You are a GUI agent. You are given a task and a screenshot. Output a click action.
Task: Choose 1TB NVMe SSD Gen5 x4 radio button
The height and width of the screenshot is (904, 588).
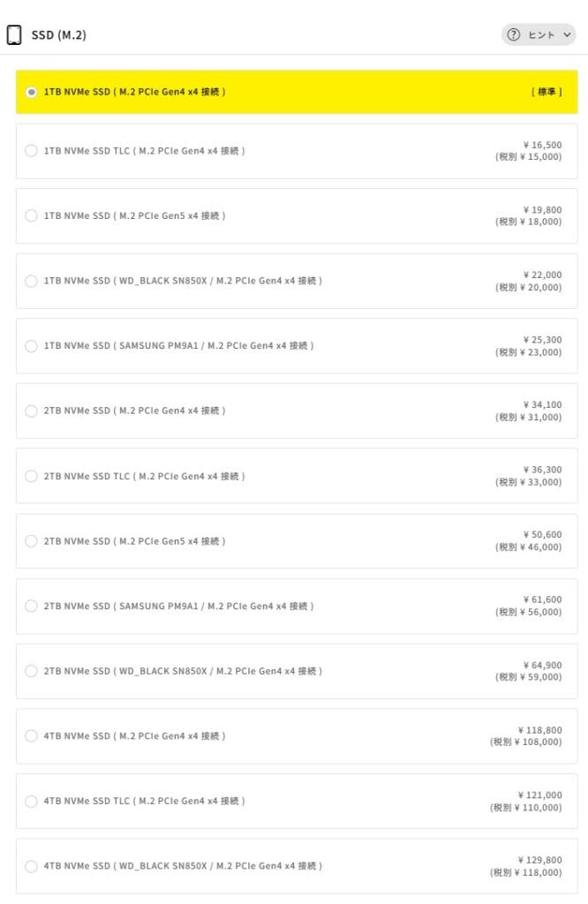click(32, 216)
